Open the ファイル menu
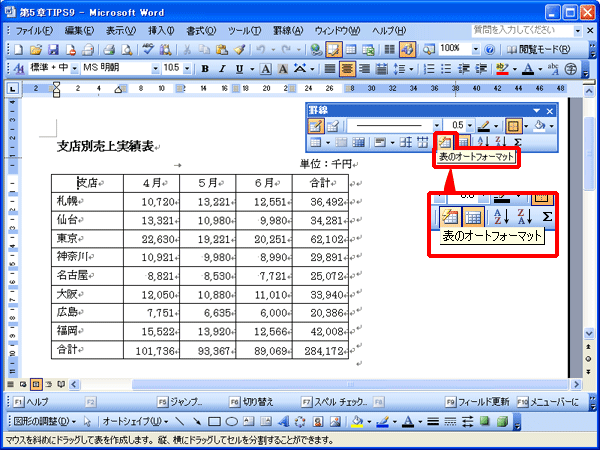The height and width of the screenshot is (450, 600). (34, 31)
